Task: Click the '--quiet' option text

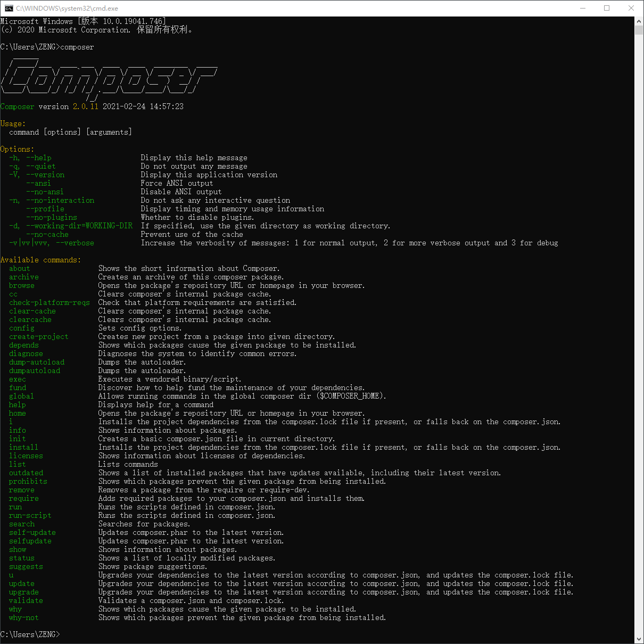Action: (41, 166)
